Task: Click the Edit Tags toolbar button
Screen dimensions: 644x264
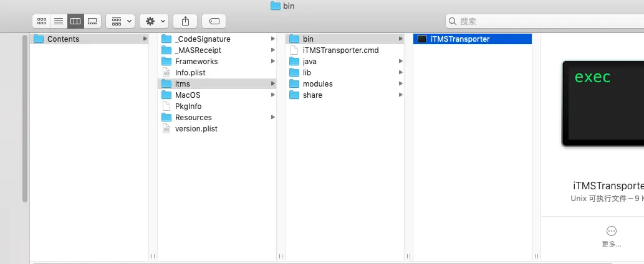Action: coord(214,21)
